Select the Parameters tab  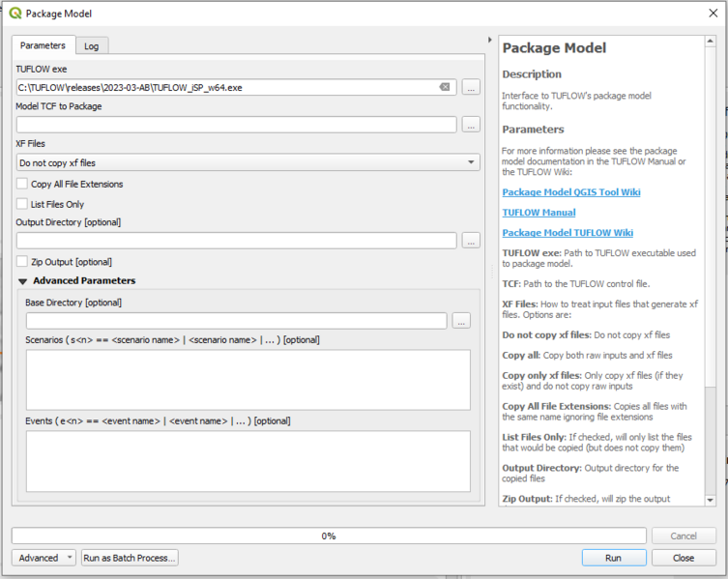click(x=43, y=45)
